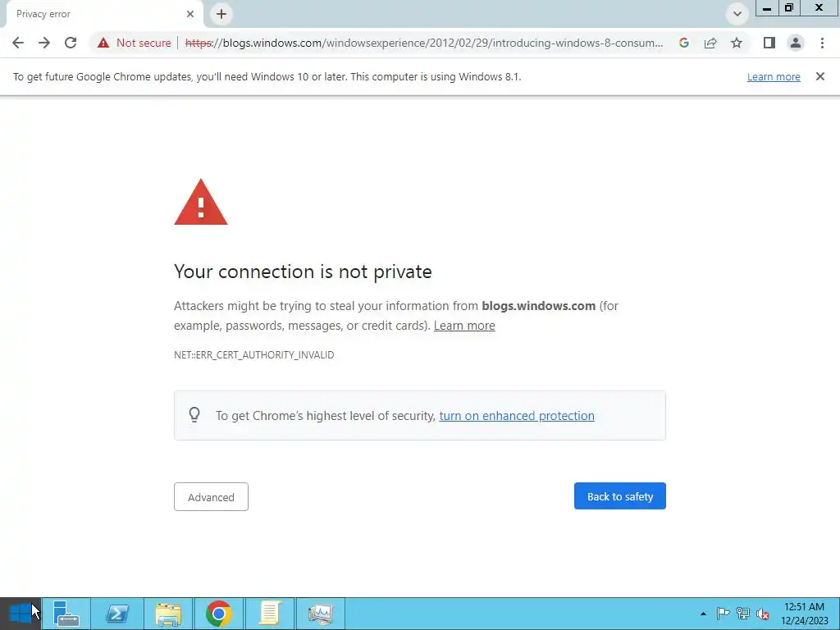This screenshot has width=840, height=630.
Task: Click the Not secure warning indicator
Action: (x=134, y=43)
